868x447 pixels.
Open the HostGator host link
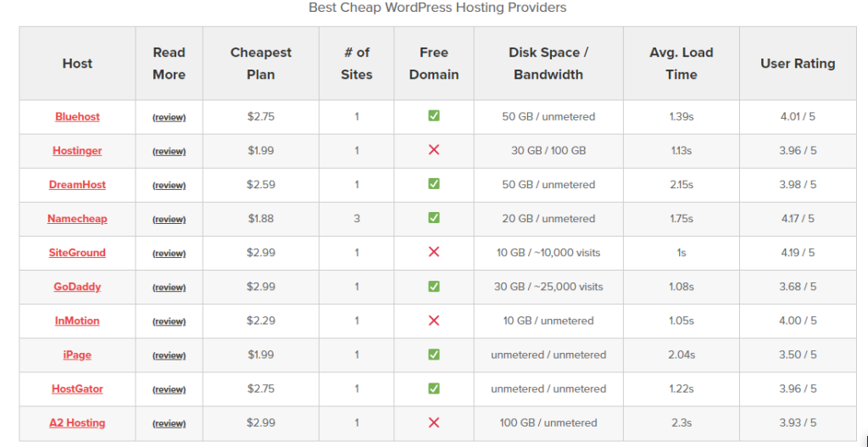pos(77,388)
